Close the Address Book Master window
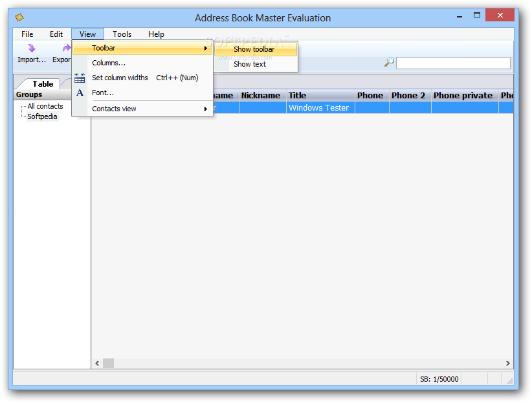This screenshot has height=403, width=532. point(500,16)
